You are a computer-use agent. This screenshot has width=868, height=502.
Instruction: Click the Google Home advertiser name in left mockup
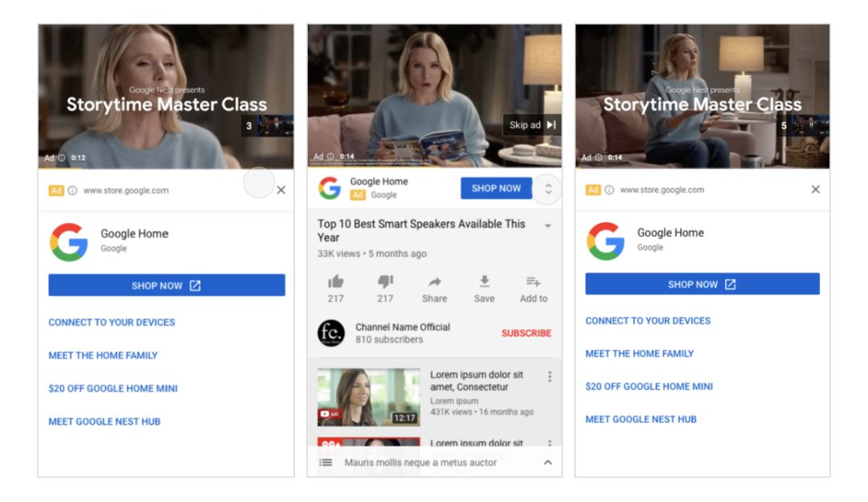click(134, 234)
